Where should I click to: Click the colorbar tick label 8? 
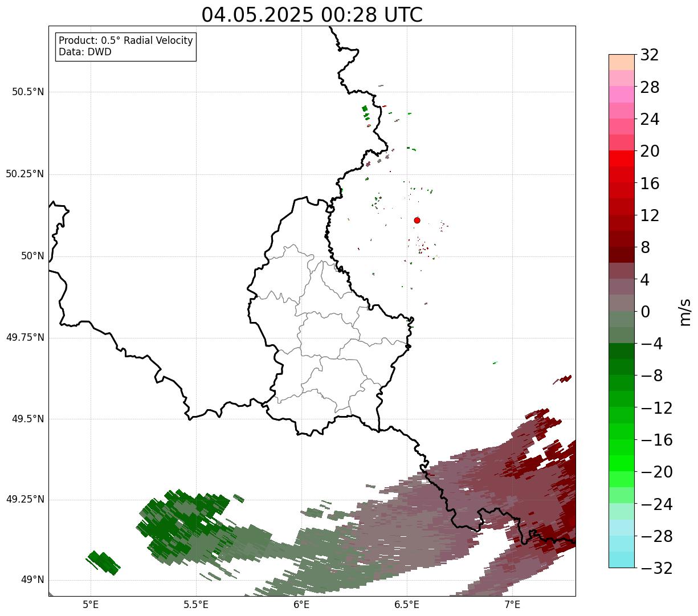(x=646, y=247)
